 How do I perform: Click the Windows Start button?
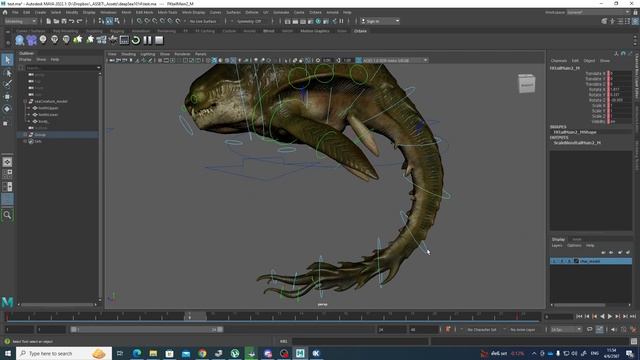tap(7, 353)
